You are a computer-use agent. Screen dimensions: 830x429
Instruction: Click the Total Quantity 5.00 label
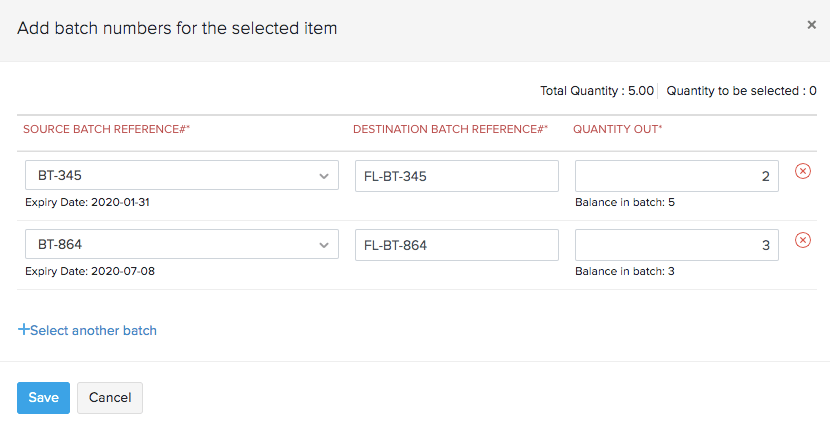(x=597, y=91)
